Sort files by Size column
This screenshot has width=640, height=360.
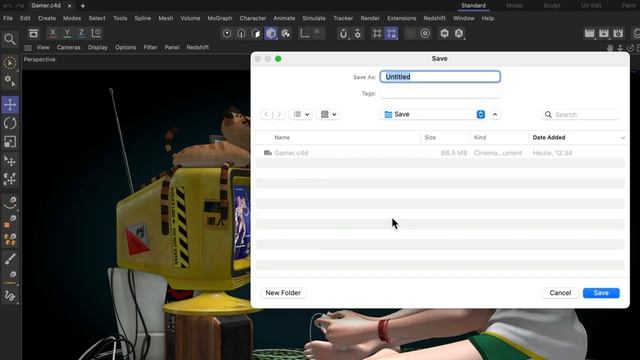point(430,138)
